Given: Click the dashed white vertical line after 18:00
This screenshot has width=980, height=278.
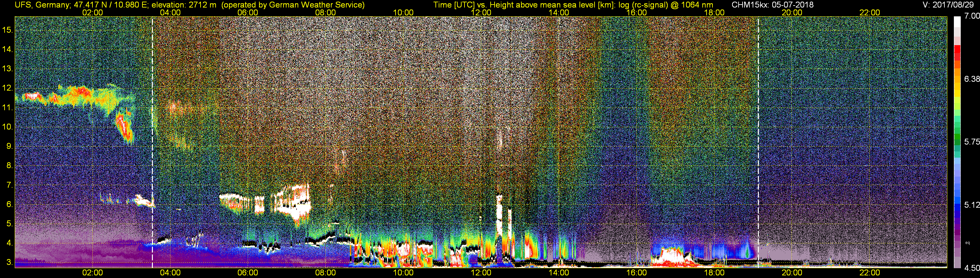Looking at the screenshot, I should (x=758, y=142).
